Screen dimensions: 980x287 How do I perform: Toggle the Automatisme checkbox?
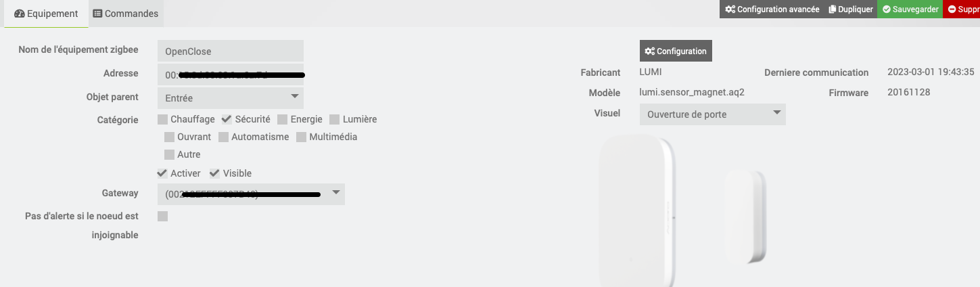(224, 137)
